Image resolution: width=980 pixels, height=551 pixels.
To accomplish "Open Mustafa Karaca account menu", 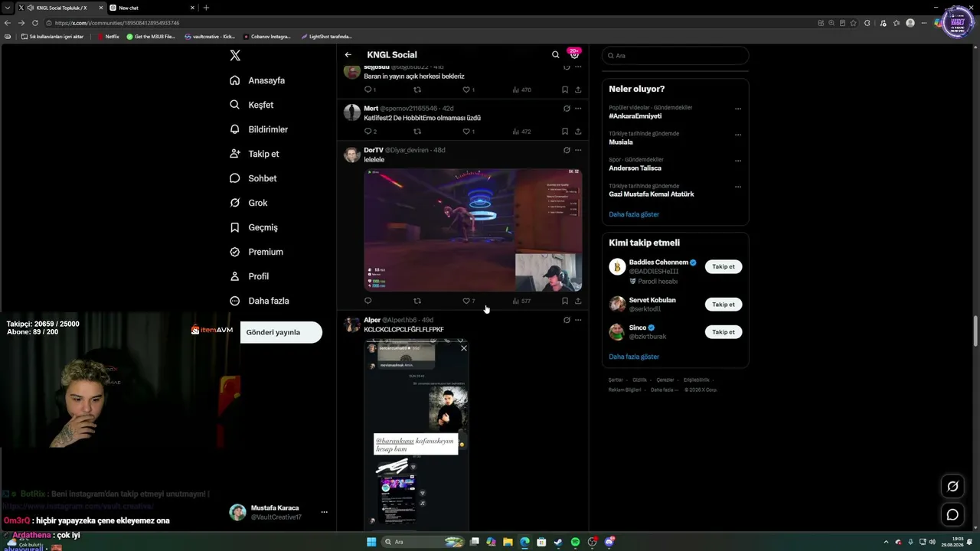I will [279, 512].
